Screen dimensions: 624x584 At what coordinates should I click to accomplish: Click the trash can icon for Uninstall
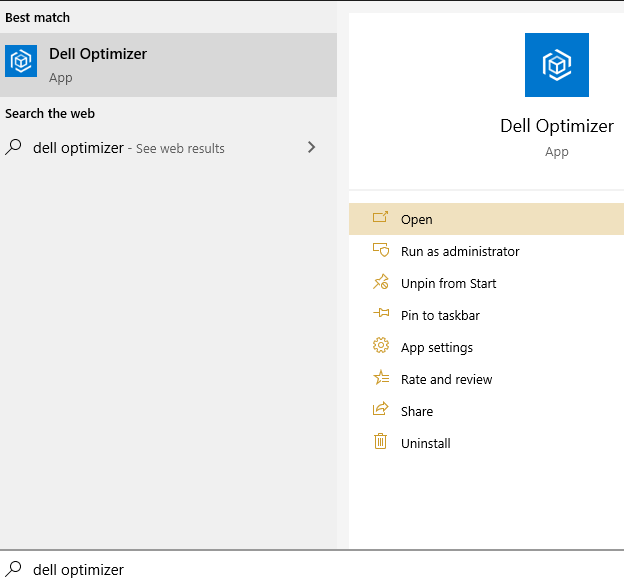coord(380,442)
